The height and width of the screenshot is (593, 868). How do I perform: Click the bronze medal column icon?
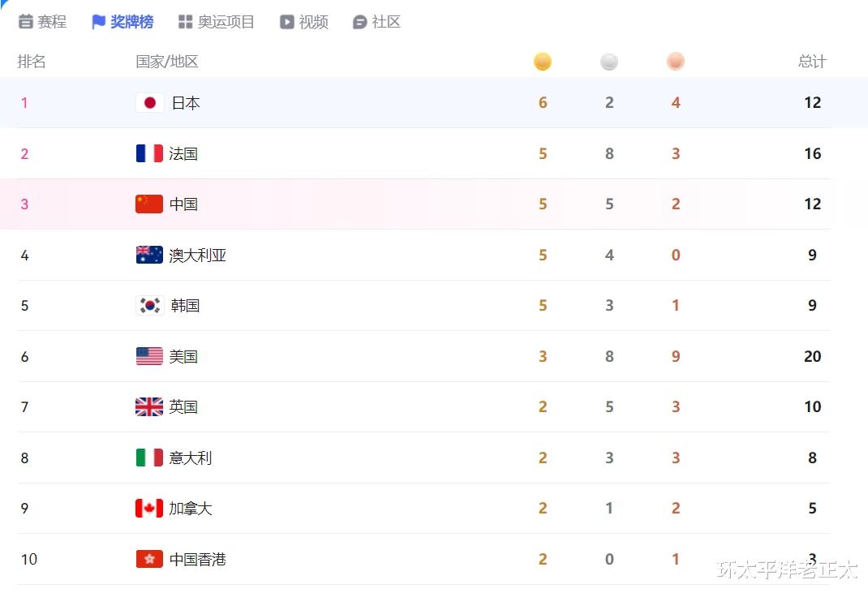point(676,61)
